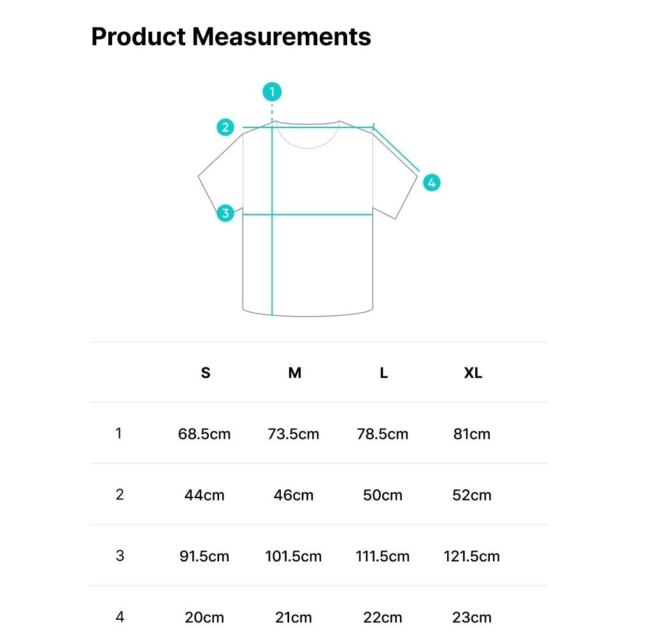Select the M size column header

coord(295,373)
